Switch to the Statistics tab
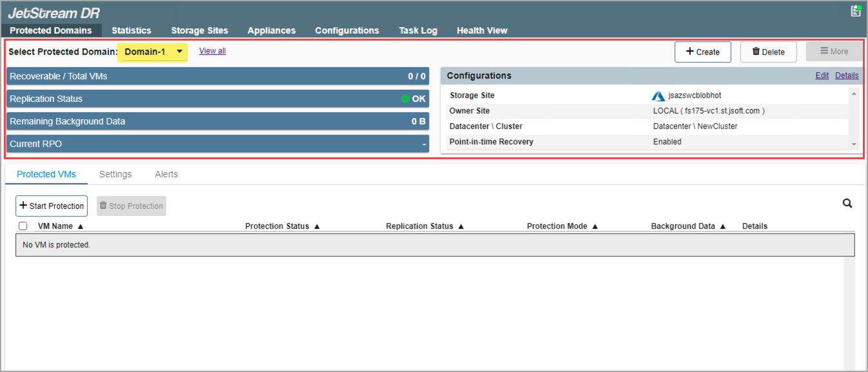 [x=131, y=30]
